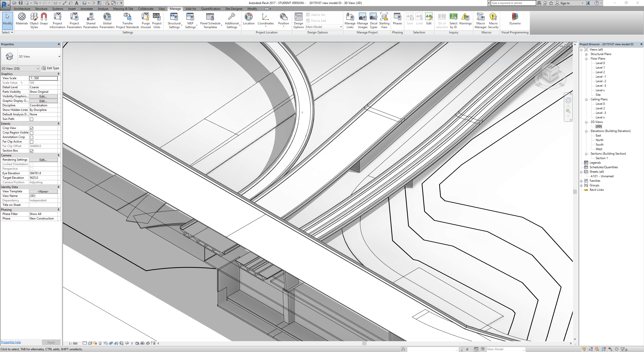Screen dimensions: 644x352
Task: Open the Phases dialog
Action: point(397,20)
